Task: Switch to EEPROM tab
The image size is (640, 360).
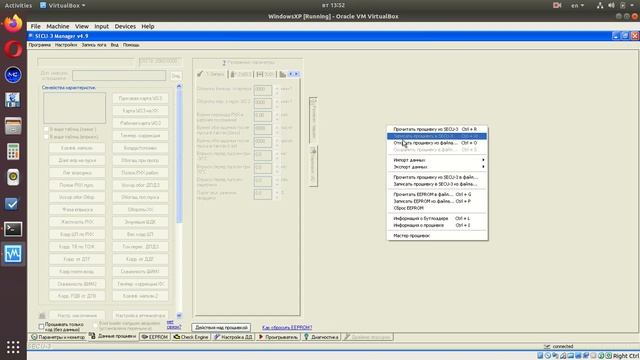Action: [x=154, y=337]
